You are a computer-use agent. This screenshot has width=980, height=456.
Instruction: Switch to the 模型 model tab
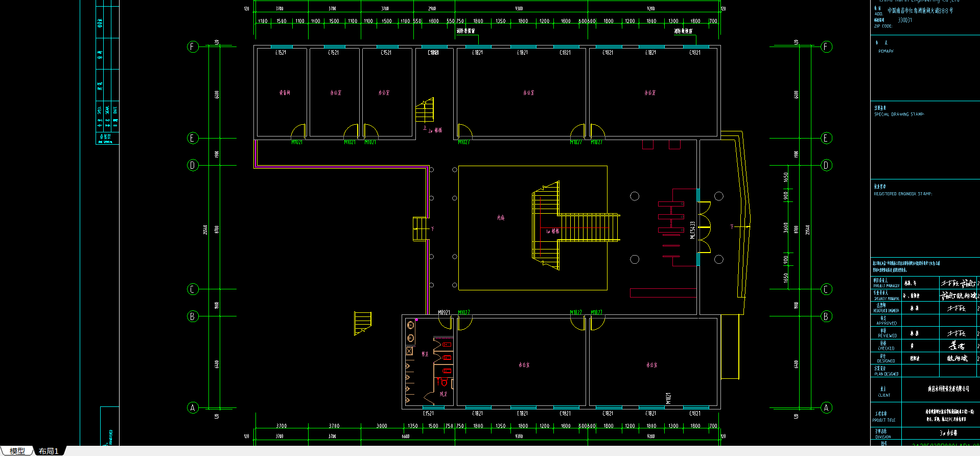(x=17, y=451)
